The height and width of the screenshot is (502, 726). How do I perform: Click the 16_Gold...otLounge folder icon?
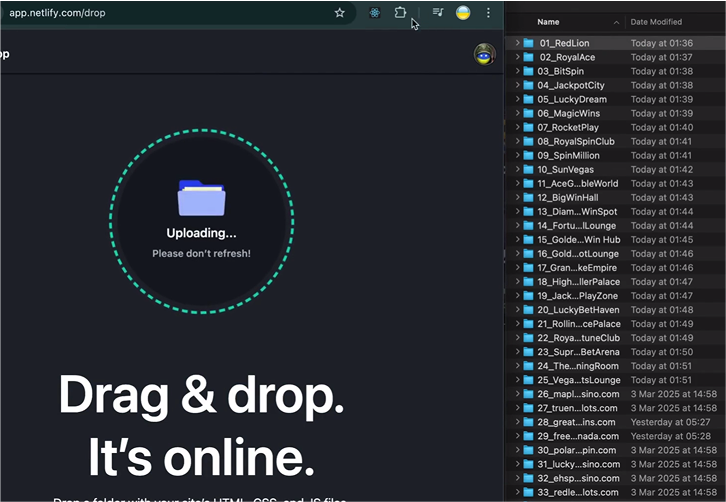[528, 254]
